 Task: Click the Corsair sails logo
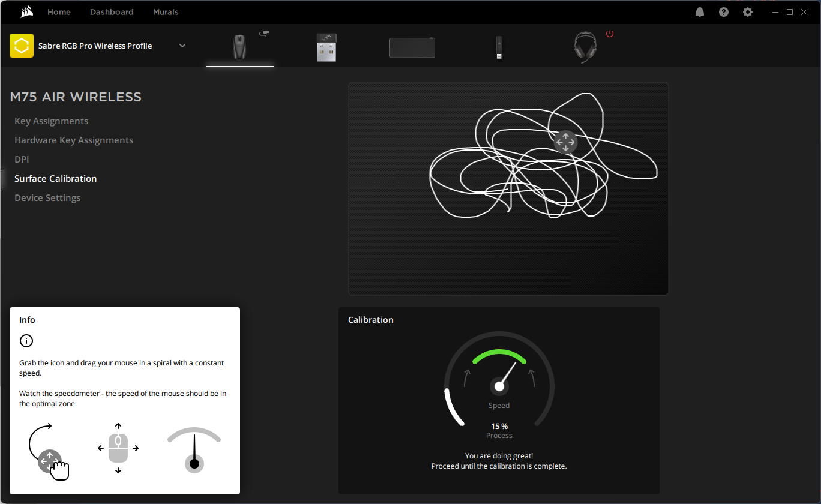(x=26, y=12)
